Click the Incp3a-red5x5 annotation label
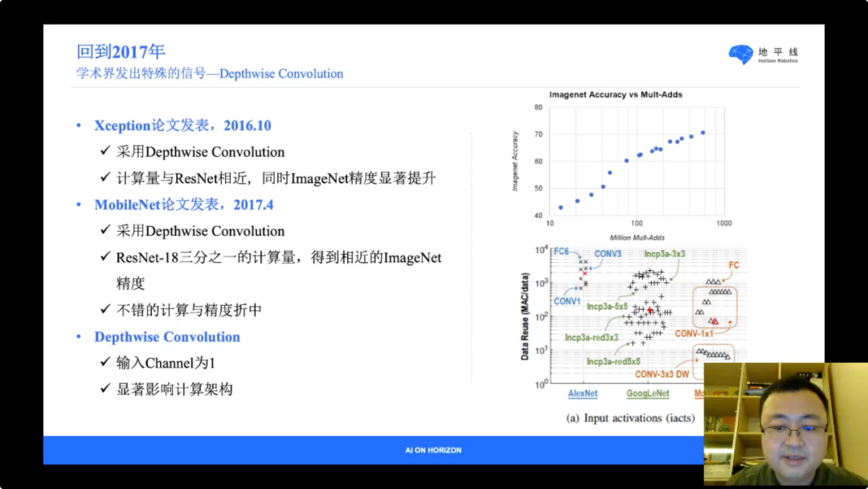Image resolution: width=868 pixels, height=489 pixels. [613, 362]
